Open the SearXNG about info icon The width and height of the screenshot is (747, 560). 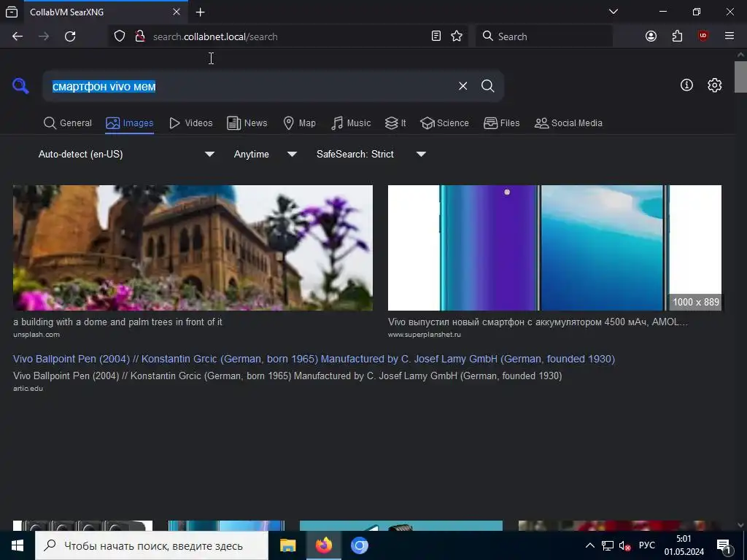click(686, 85)
